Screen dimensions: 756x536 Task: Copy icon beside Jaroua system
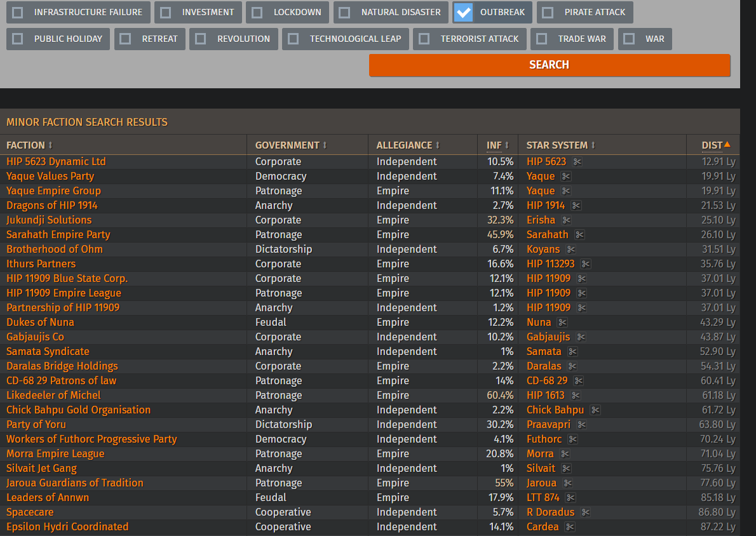(567, 483)
